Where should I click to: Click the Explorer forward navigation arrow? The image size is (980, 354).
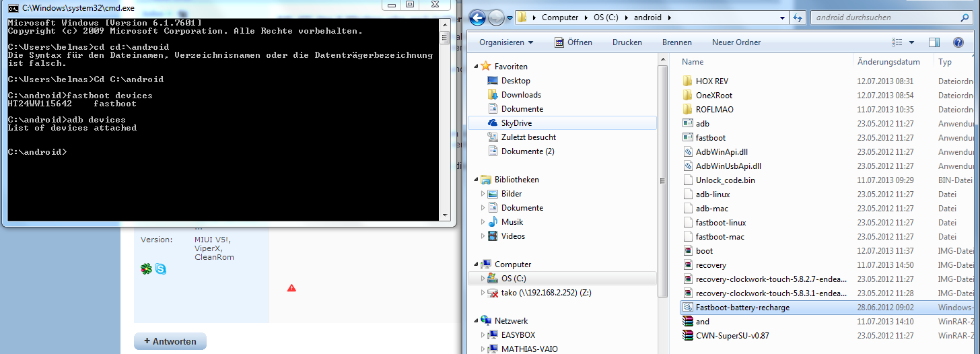pos(496,17)
